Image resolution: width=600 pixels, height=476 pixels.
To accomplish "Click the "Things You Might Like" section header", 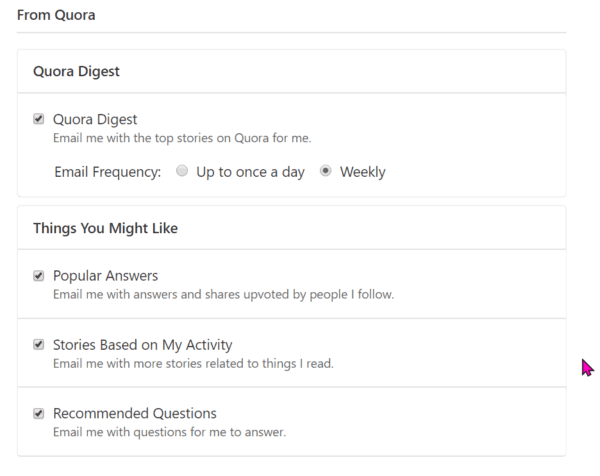I will pos(105,228).
